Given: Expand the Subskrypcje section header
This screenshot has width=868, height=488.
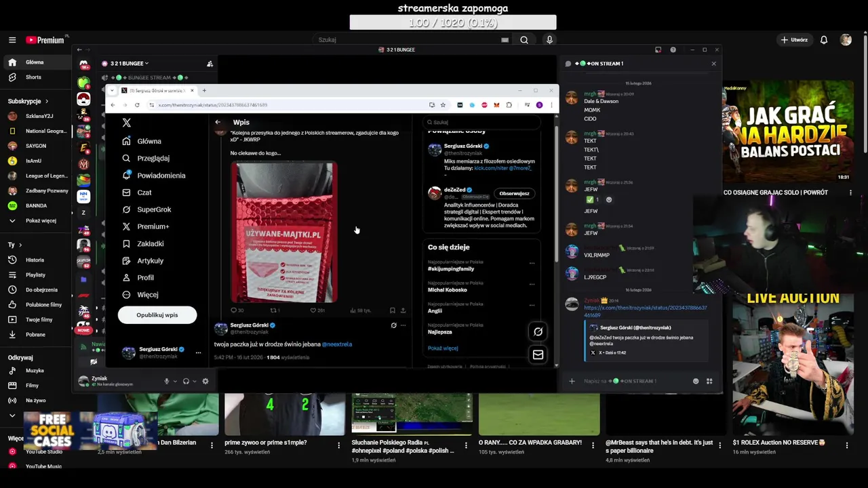Looking at the screenshot, I should click(x=27, y=101).
